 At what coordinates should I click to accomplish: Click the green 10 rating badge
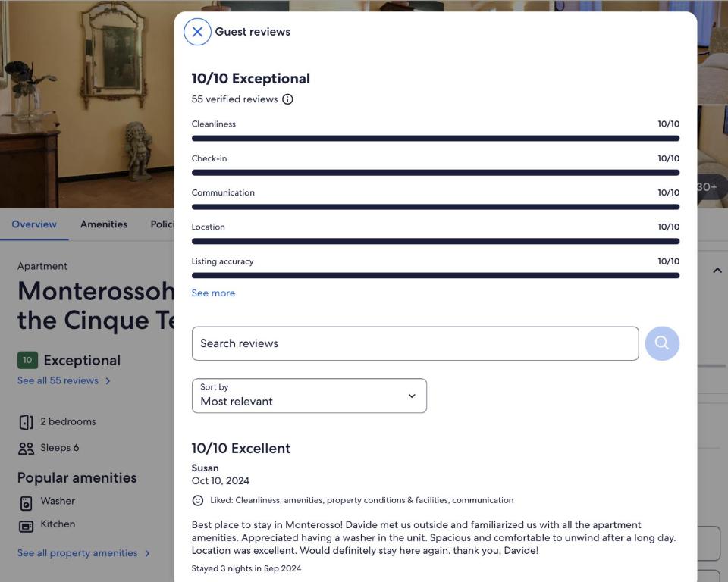pos(27,360)
